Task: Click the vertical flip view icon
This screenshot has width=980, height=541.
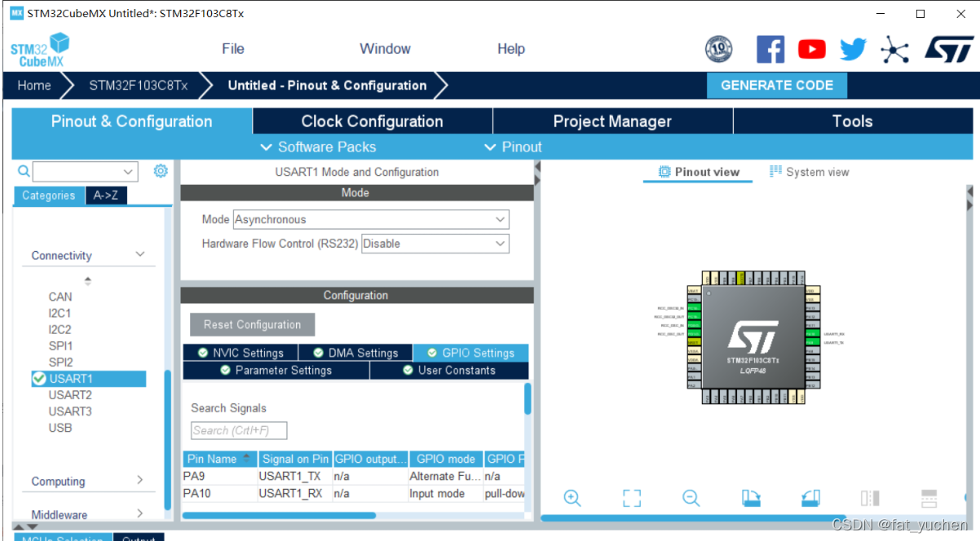Action: [870, 498]
